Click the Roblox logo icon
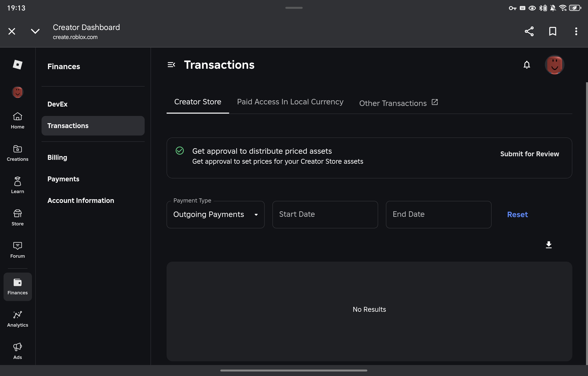This screenshot has height=376, width=588. coord(18,65)
